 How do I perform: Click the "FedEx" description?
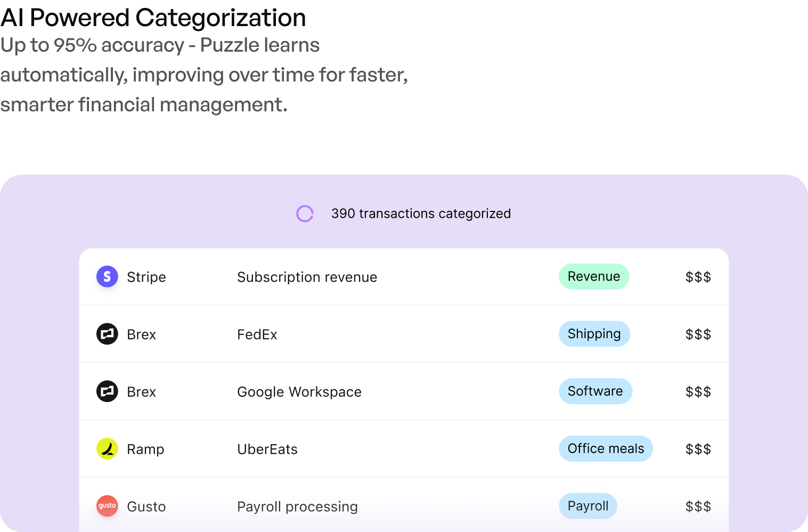tap(257, 334)
